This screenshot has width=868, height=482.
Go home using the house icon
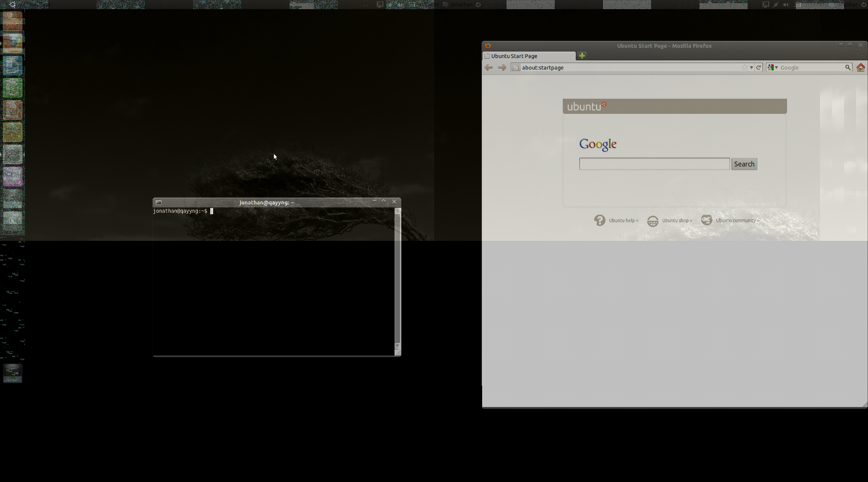860,67
